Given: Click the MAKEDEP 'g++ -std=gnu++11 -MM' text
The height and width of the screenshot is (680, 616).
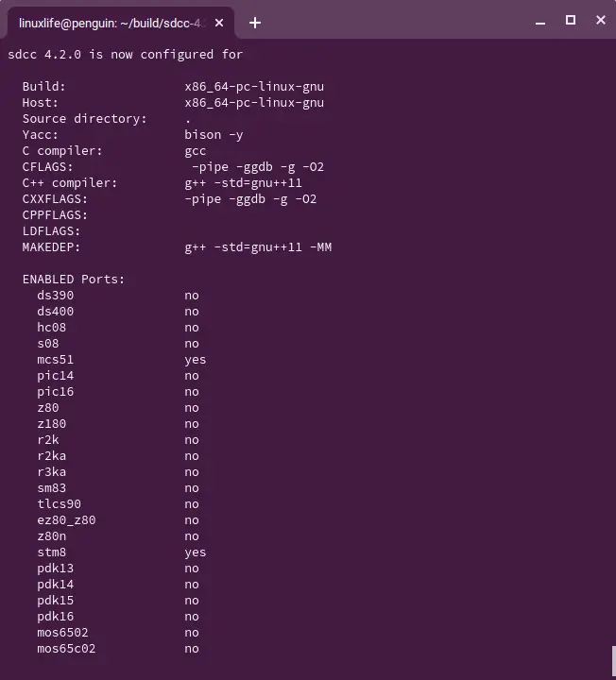Looking at the screenshot, I should [x=258, y=247].
